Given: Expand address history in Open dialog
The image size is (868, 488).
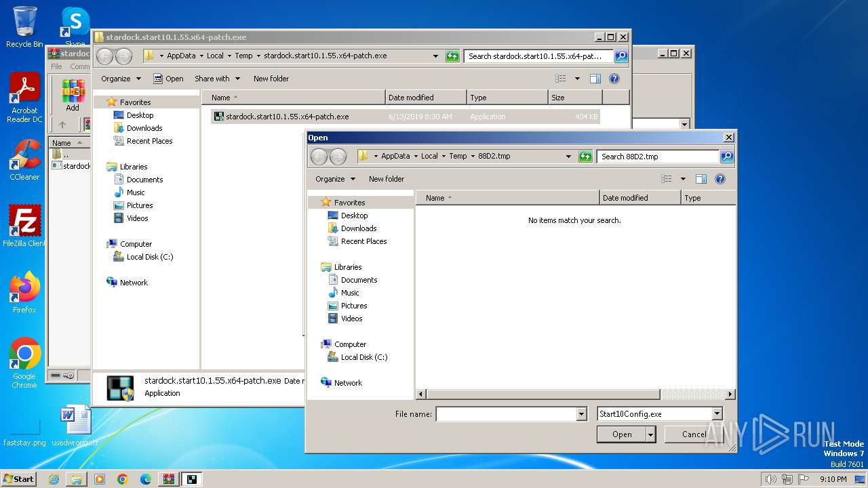Looking at the screenshot, I should (568, 157).
